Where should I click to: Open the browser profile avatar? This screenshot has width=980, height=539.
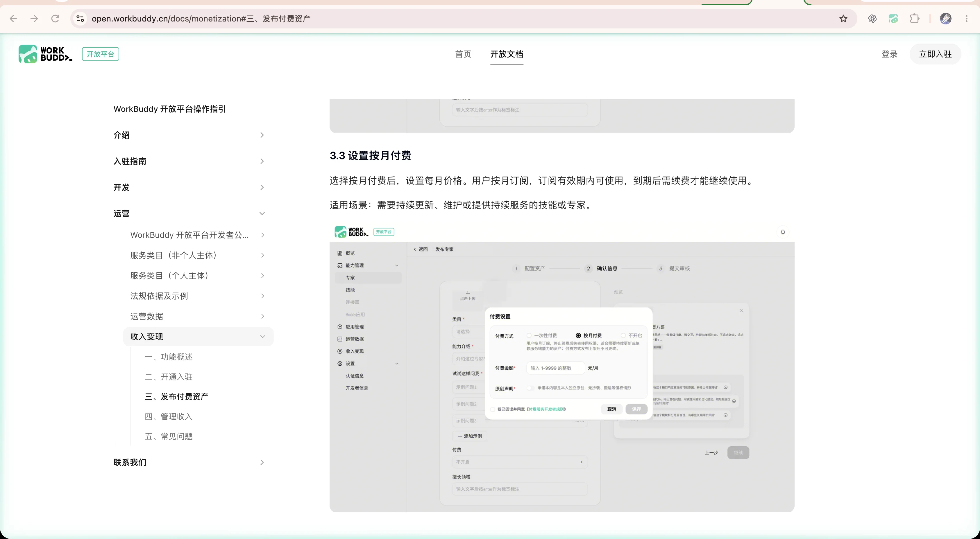(x=945, y=18)
